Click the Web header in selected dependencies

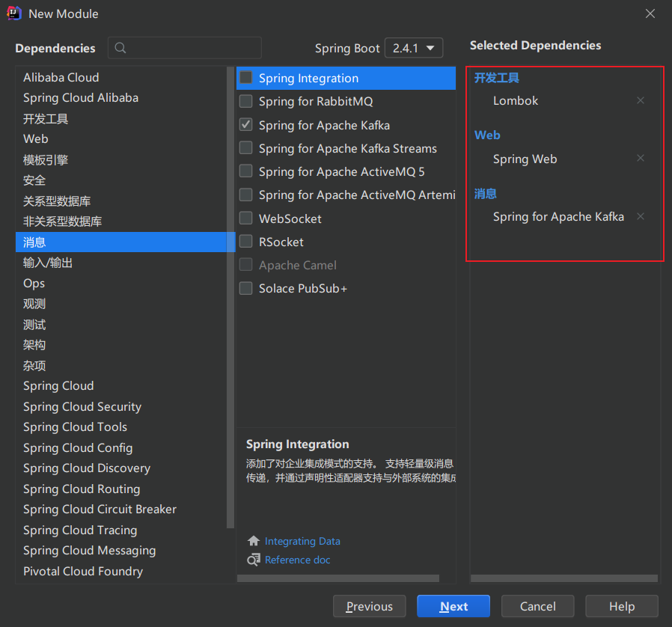pos(487,135)
